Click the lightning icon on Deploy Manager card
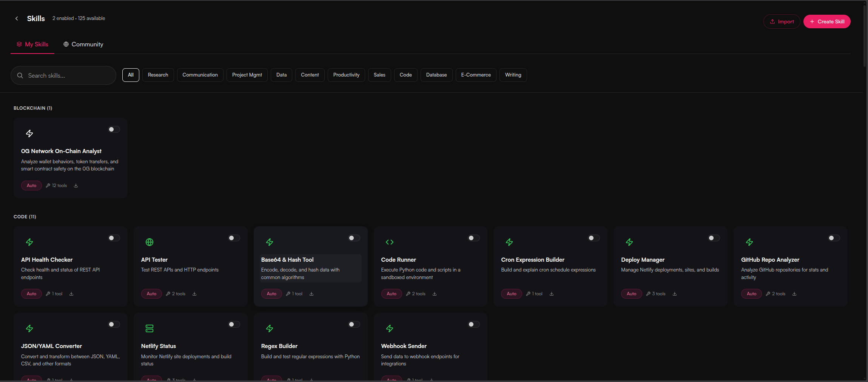The width and height of the screenshot is (868, 382). point(629,242)
